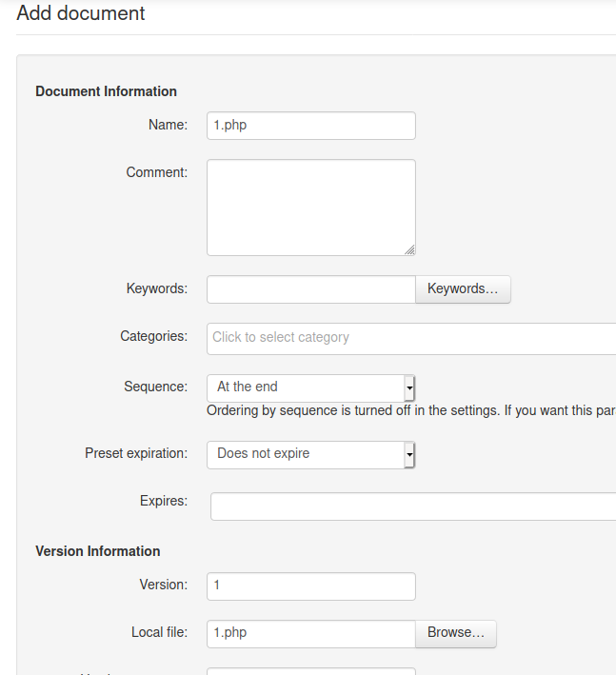Click the Keywords: label

(x=157, y=288)
